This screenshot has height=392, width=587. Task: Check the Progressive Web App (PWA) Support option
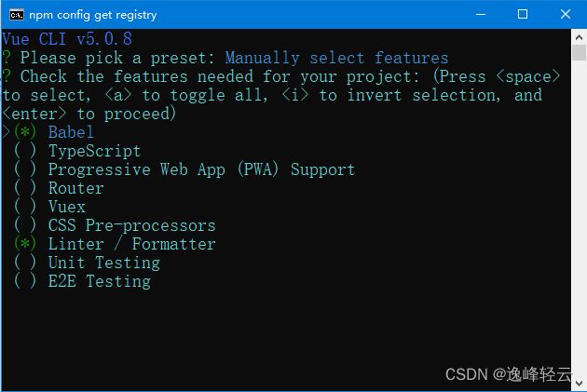tap(25, 169)
